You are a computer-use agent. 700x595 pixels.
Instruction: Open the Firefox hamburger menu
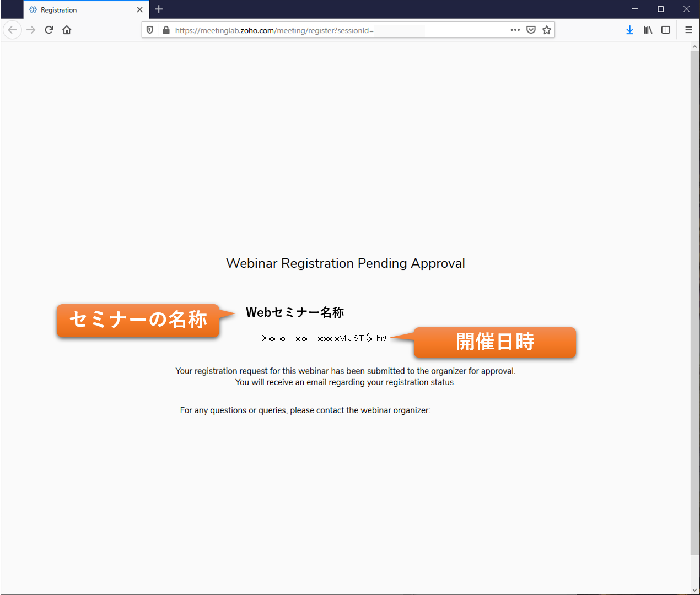[x=688, y=30]
